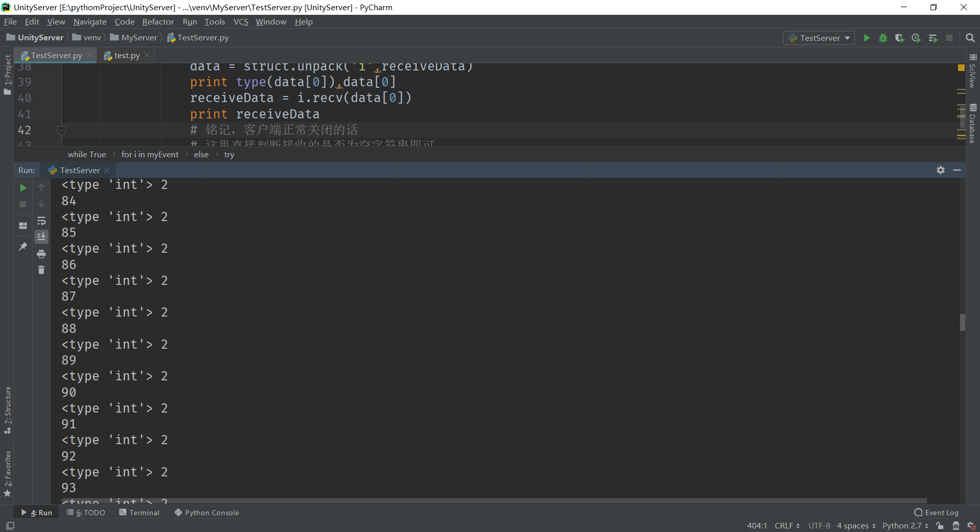Open Run panel settings gear
980x532 pixels.
pyautogui.click(x=941, y=170)
